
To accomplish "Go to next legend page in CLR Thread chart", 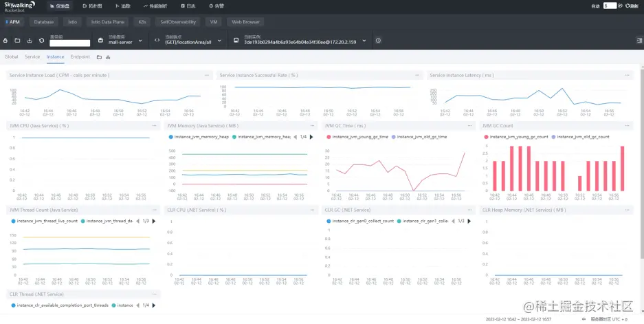I will pos(154,305).
